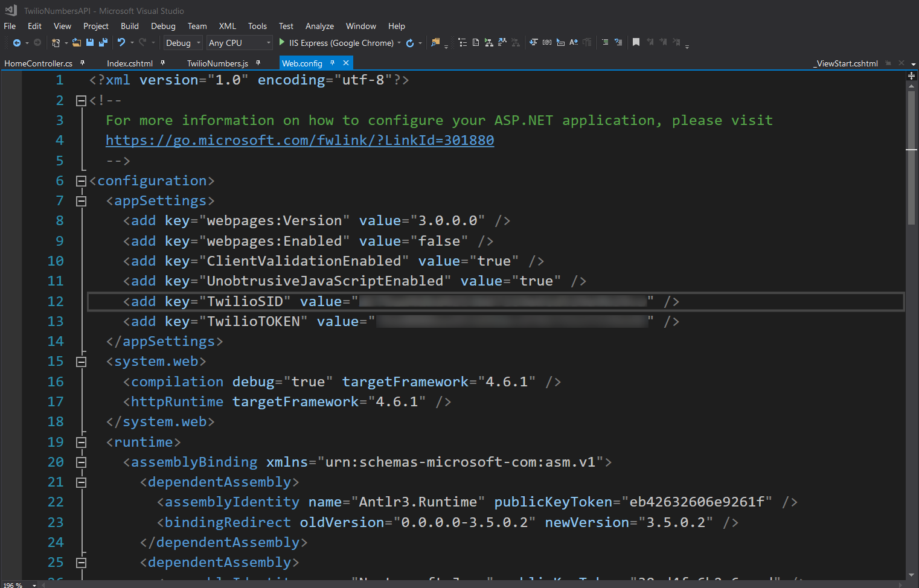The image size is (919, 588).
Task: Start debugging with the green play icon
Action: (x=282, y=42)
